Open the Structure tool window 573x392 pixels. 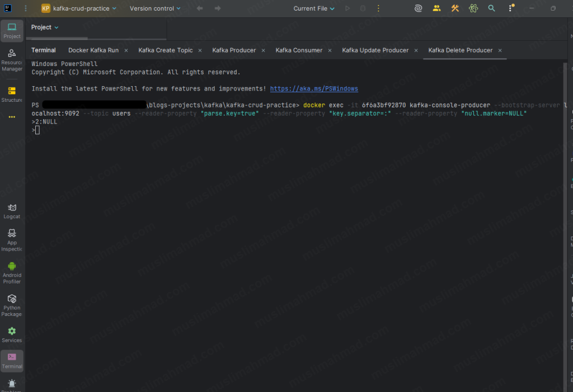click(12, 95)
